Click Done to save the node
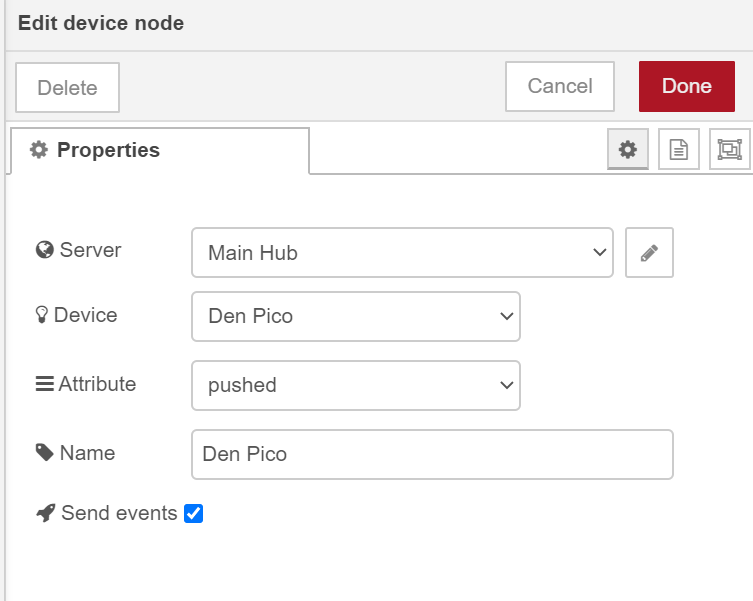The image size is (753, 601). tap(687, 86)
